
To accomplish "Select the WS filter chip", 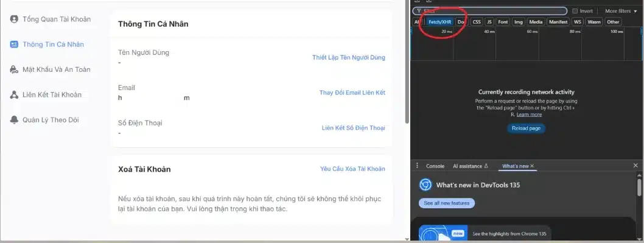I will tap(578, 22).
